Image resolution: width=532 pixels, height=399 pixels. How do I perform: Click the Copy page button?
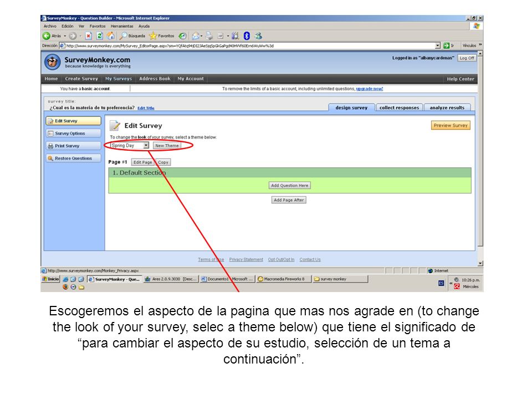pyautogui.click(x=163, y=162)
